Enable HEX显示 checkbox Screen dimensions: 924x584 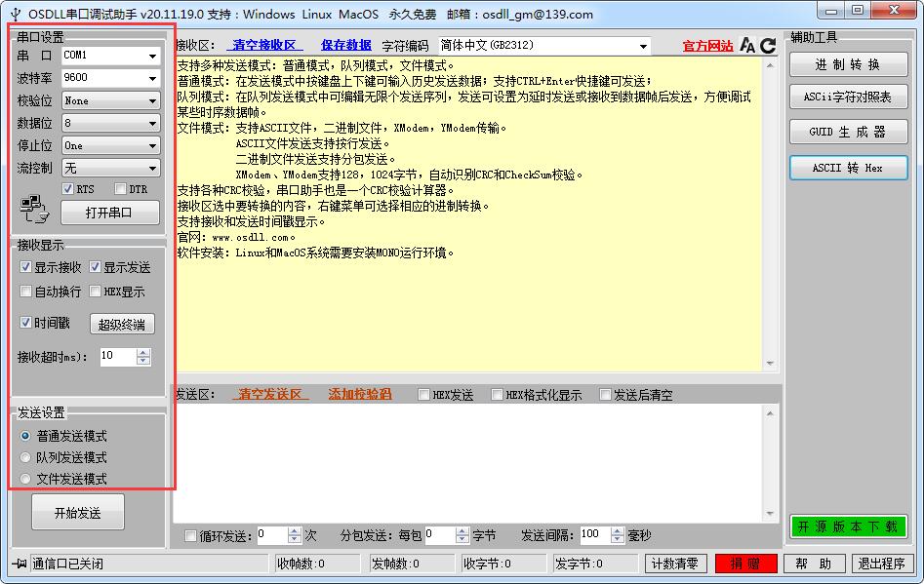pos(95,291)
